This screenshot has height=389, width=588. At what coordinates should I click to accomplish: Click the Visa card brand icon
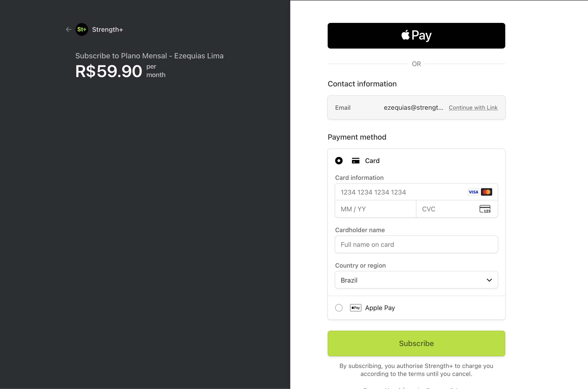[473, 192]
